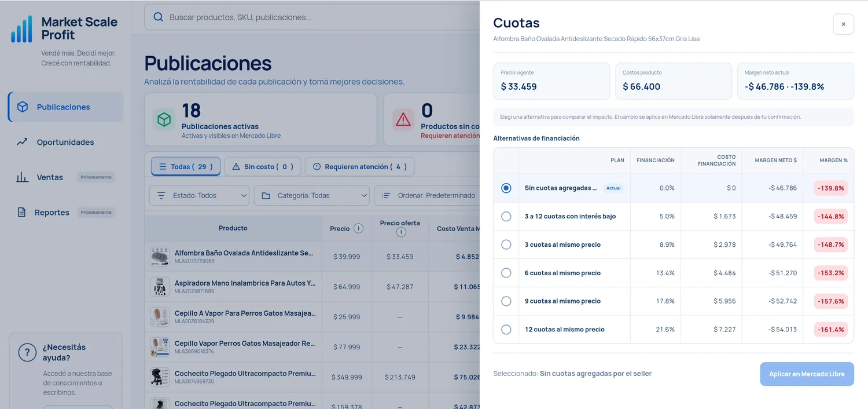Click the -144.8% margin badge
The image size is (868, 409).
pyautogui.click(x=831, y=216)
